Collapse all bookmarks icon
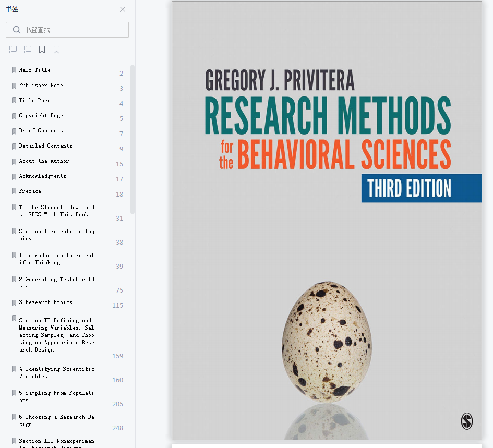This screenshot has height=448, width=493. pyautogui.click(x=28, y=50)
